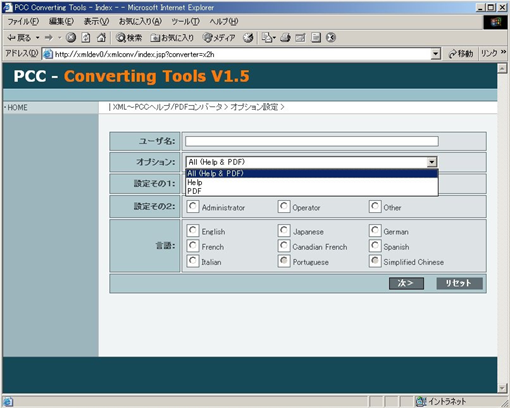Choose Italian language radio button
The image size is (510, 408).
tap(193, 261)
